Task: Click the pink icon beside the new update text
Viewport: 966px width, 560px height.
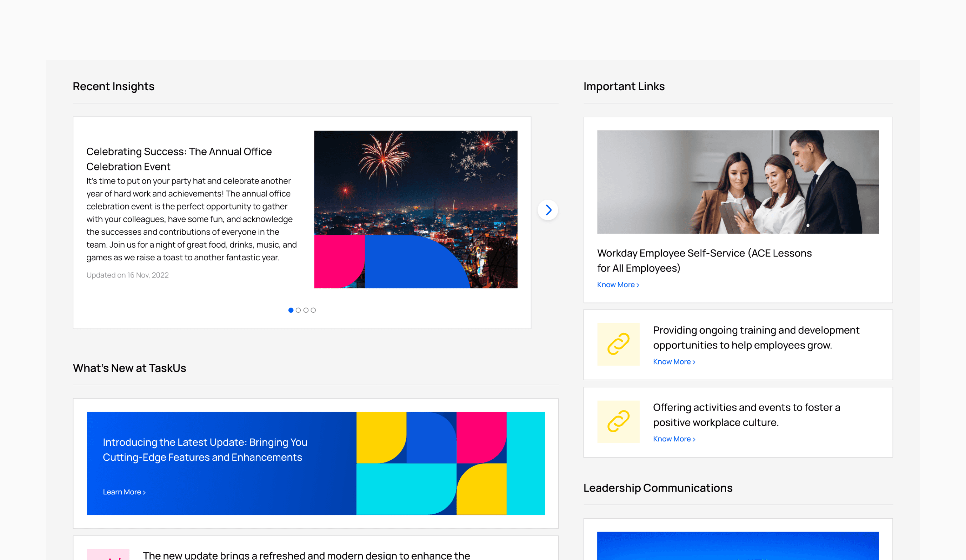Action: coord(108,555)
